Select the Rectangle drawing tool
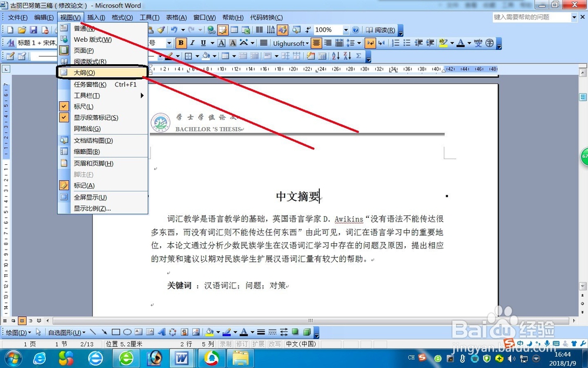Viewport: 588px width, 368px height. pyautogui.click(x=116, y=332)
